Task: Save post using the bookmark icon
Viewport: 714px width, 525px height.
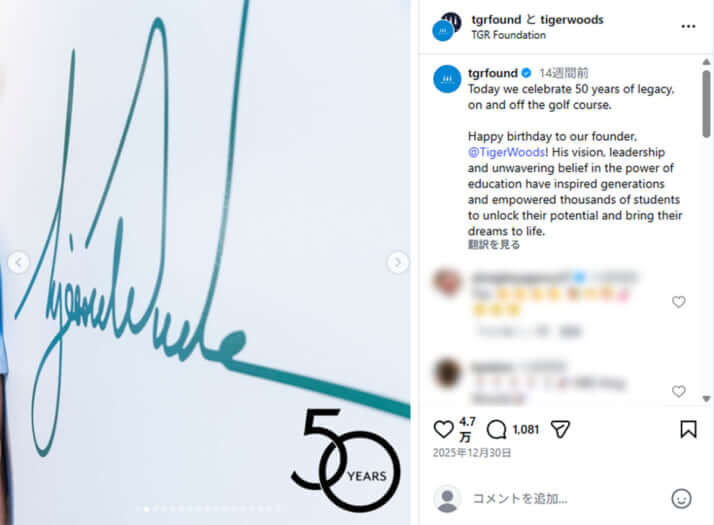Action: tap(688, 429)
